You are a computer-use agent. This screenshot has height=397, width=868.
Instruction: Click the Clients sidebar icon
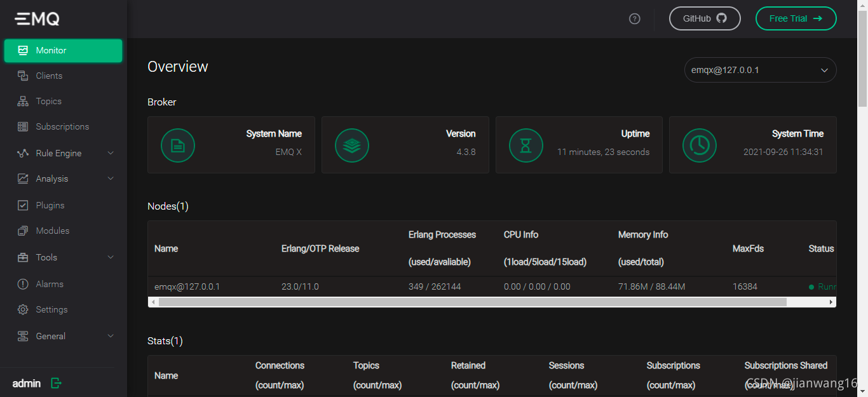click(x=23, y=76)
